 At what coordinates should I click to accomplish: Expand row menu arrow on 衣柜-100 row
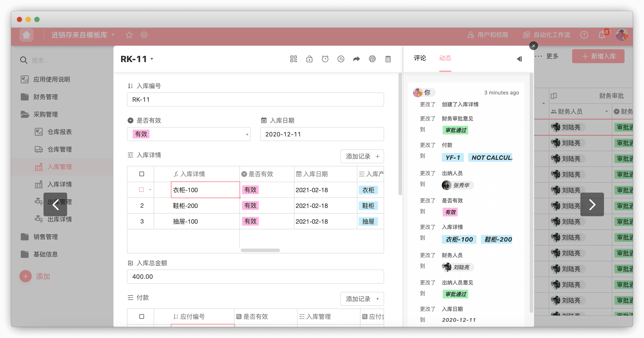(x=150, y=190)
